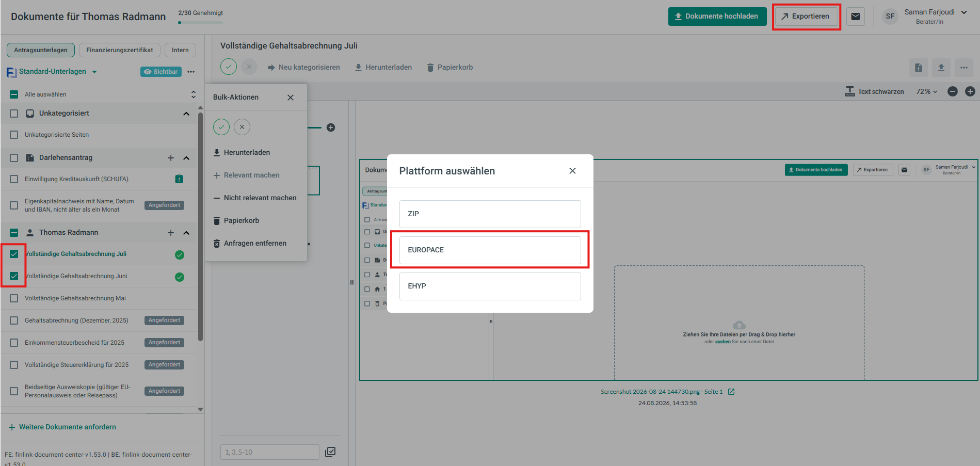980x466 pixels.
Task: Approve the Gehaltsabrechnung Juli document in toolbar
Action: pos(229,67)
